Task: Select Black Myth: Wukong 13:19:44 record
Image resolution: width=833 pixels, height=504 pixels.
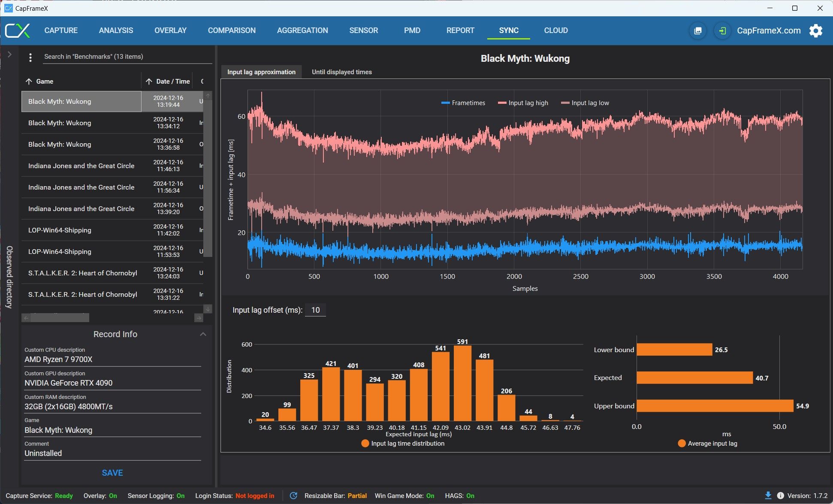Action: pos(112,102)
